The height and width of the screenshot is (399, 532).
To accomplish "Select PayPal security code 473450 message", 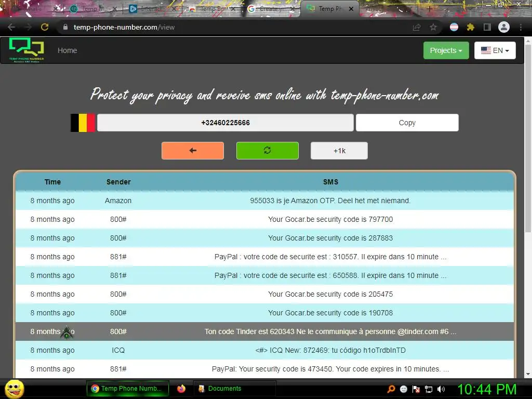I will (264, 369).
